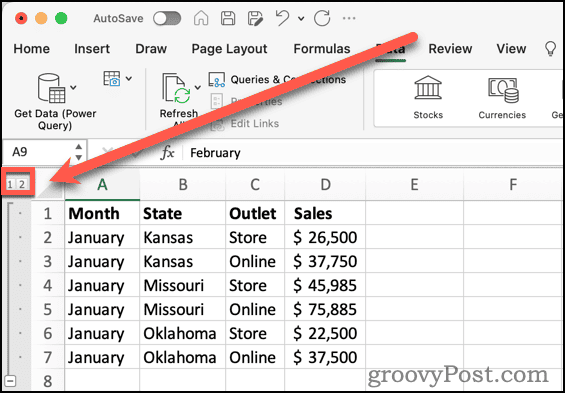Click Online in row 3
Screen dimensions: 565x393
pos(255,262)
